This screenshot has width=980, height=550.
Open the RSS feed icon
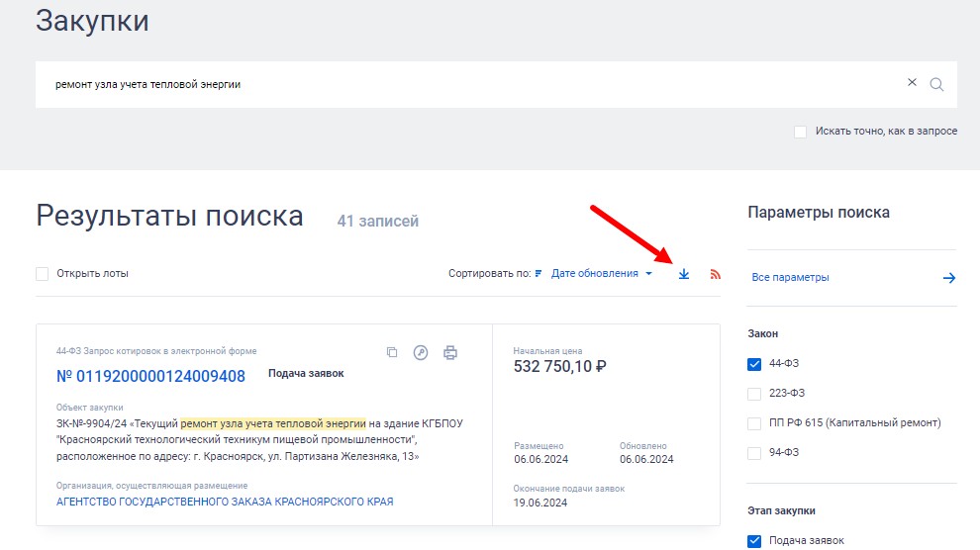tap(715, 274)
